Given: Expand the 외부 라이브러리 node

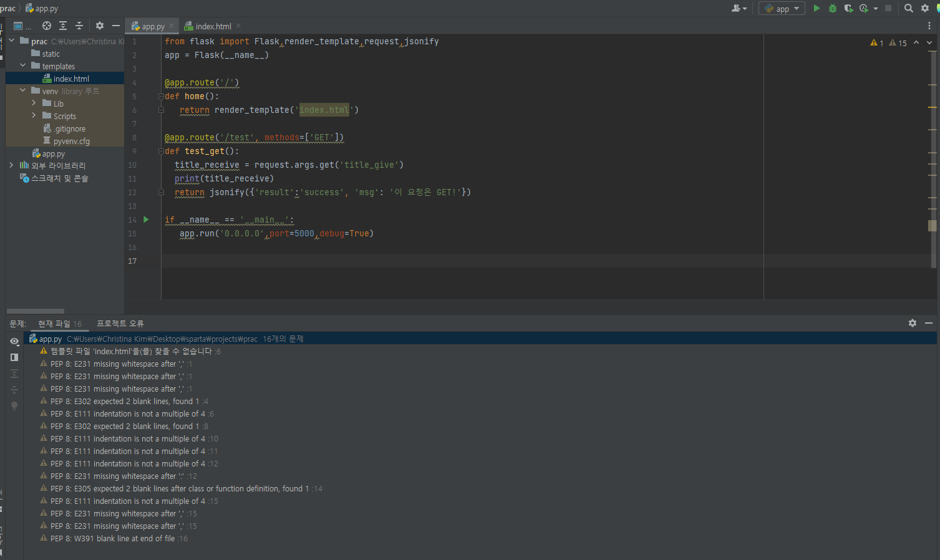Looking at the screenshot, I should [11, 165].
